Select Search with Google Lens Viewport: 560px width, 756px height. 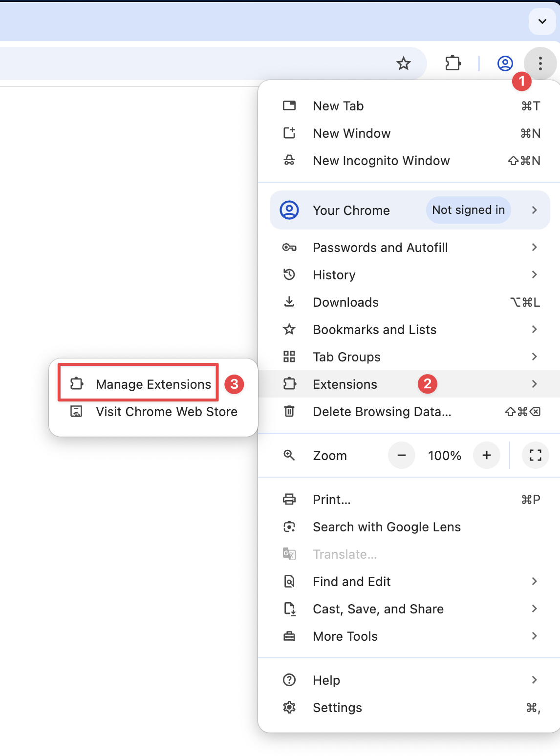(409, 527)
